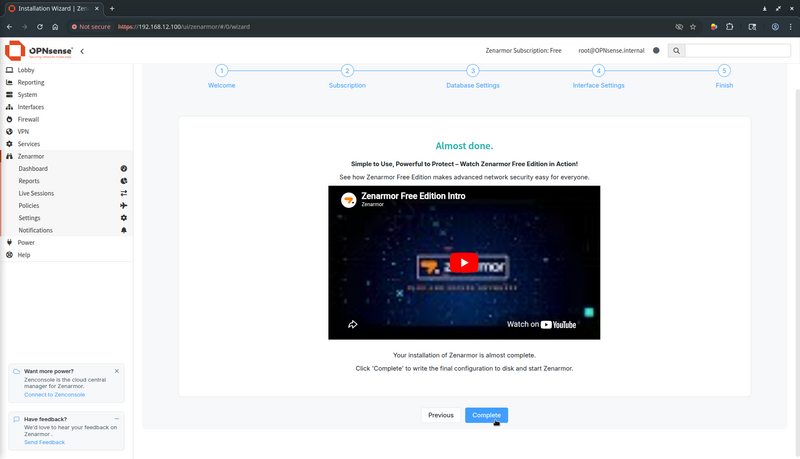The image size is (800, 459).
Task: Go to wizard step 1 Welcome
Action: pos(221,76)
